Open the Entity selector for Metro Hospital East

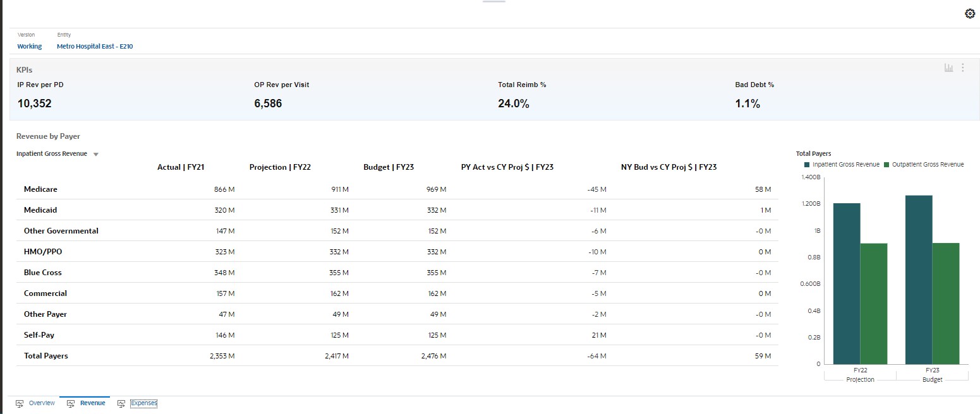pos(95,46)
